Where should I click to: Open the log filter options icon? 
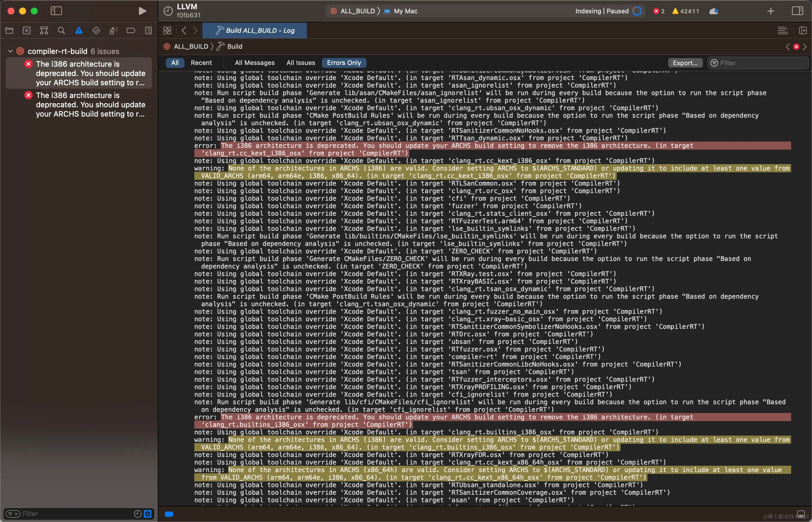714,63
